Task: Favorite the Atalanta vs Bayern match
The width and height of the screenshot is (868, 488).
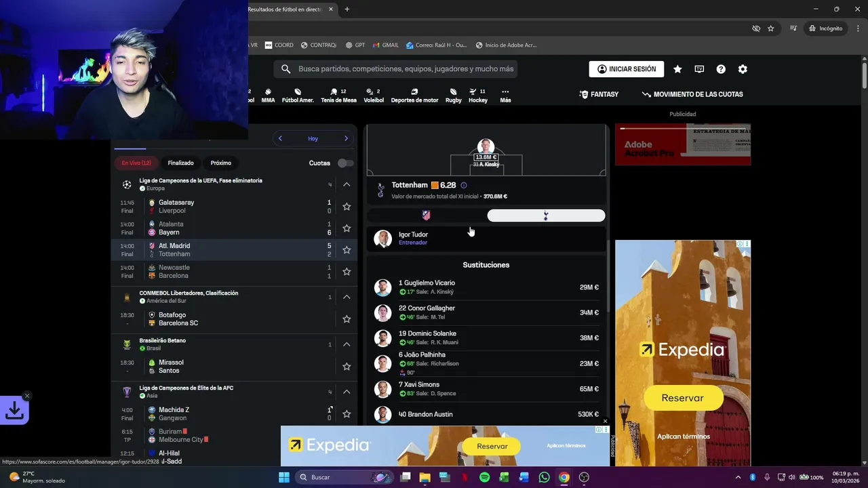Action: point(347,228)
